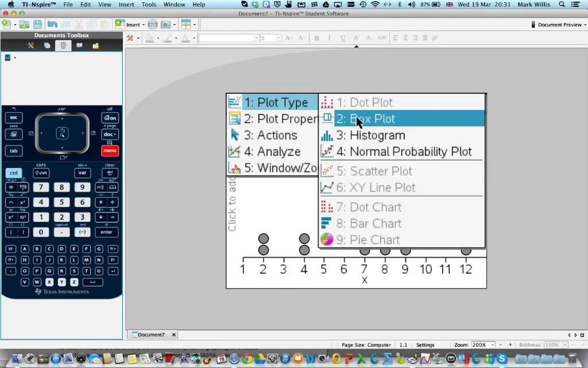Screen dimensions: 588x368
Task: Click the shift key on calculator
Action: (41, 172)
